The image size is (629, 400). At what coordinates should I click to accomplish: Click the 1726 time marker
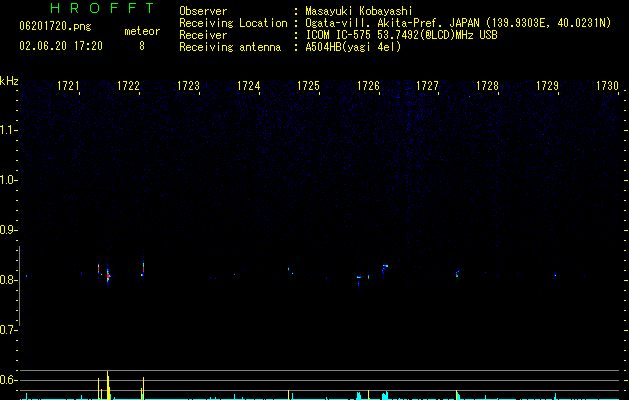(368, 86)
